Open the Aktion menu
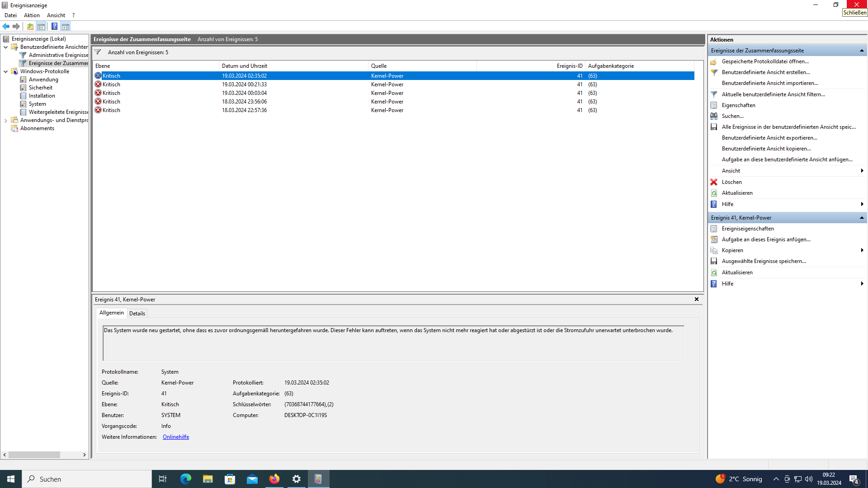The image size is (868, 488). tap(32, 15)
